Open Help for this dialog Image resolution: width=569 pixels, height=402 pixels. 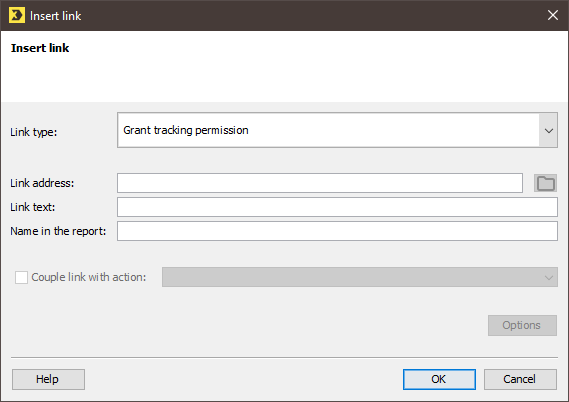pos(48,380)
